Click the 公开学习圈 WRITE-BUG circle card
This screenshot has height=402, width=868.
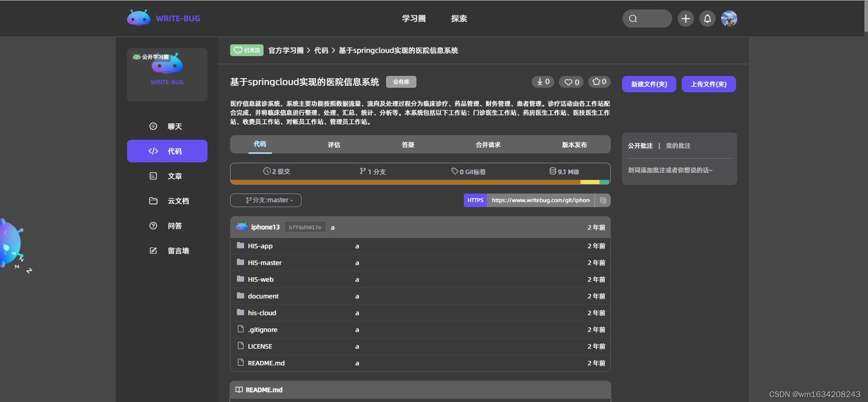pos(167,74)
